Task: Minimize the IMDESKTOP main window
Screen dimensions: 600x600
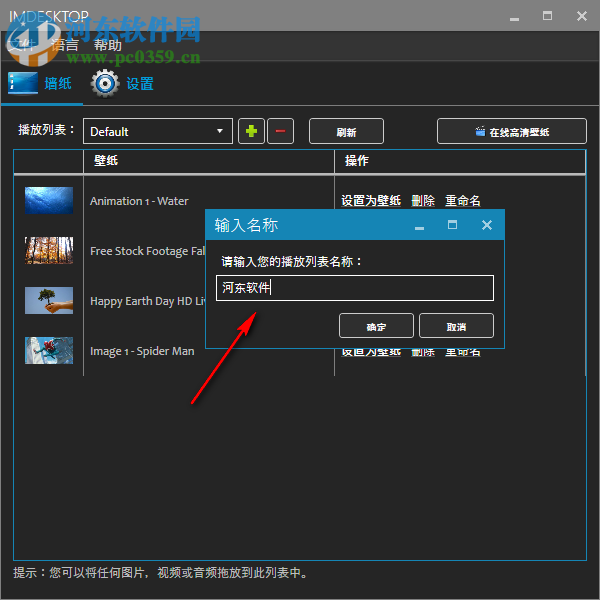Action: coord(514,18)
